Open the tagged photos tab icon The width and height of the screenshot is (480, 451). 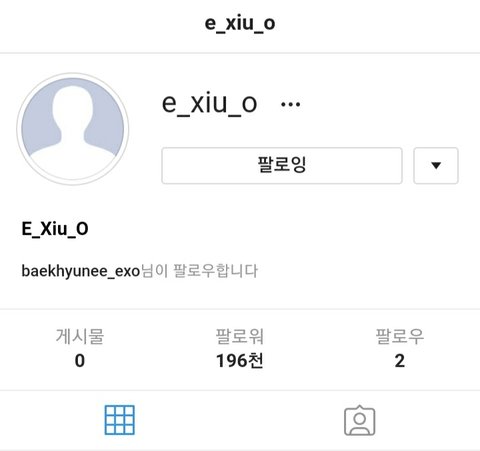tap(360, 420)
